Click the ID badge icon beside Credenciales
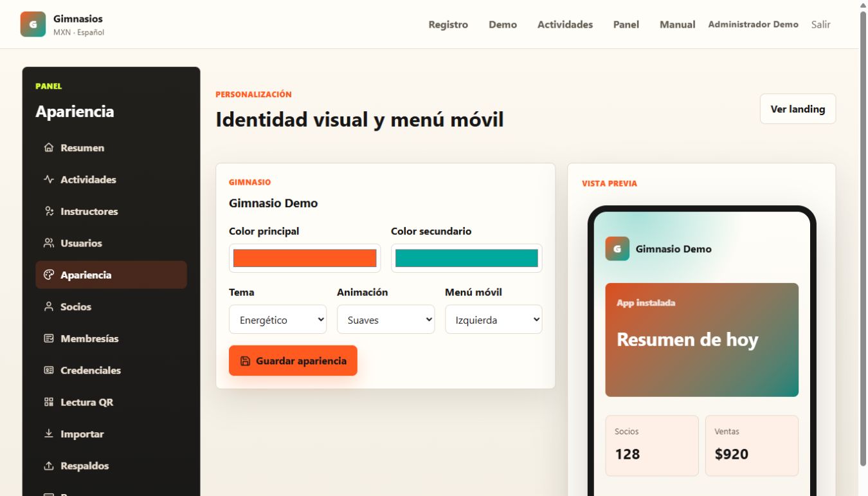This screenshot has width=868, height=496. click(x=49, y=371)
